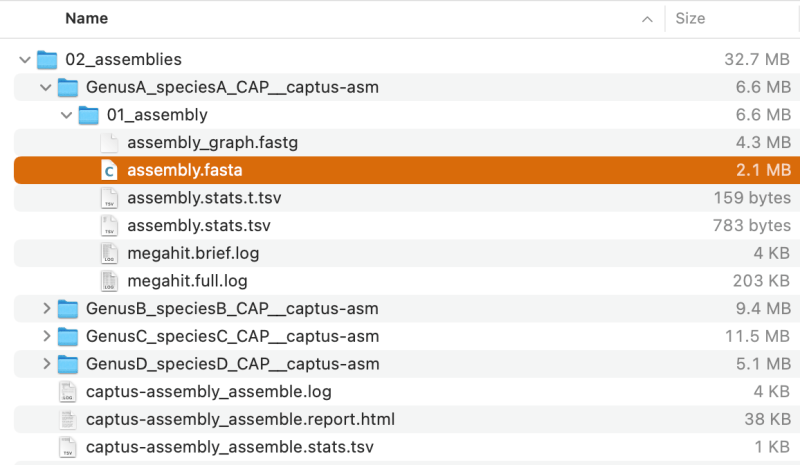Click the GenusB_speciesB_CAP__captus-asm folder icon
800x465 pixels.
68,308
